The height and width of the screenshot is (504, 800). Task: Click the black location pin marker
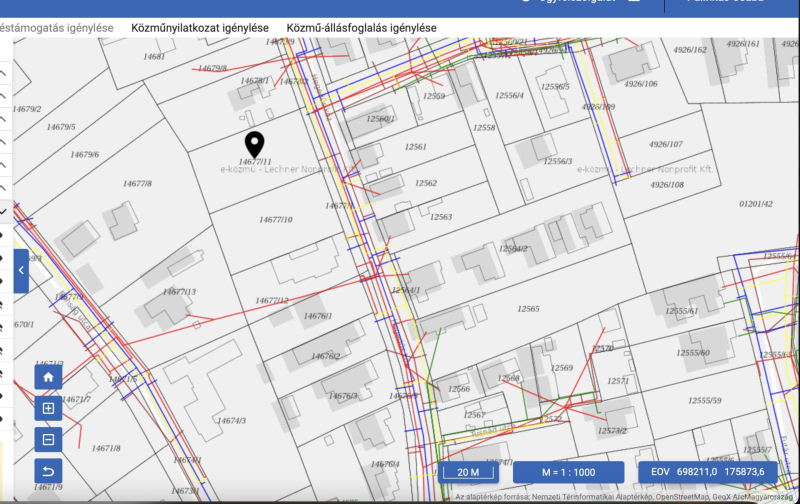(x=255, y=145)
